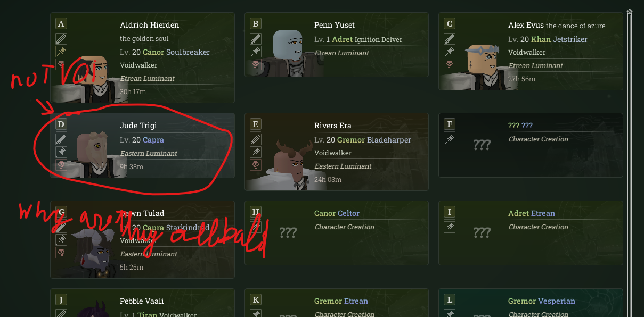Screen dimensions: 644x317
Task: Select the Alex Evus Jetstriker character
Action: coord(531,51)
